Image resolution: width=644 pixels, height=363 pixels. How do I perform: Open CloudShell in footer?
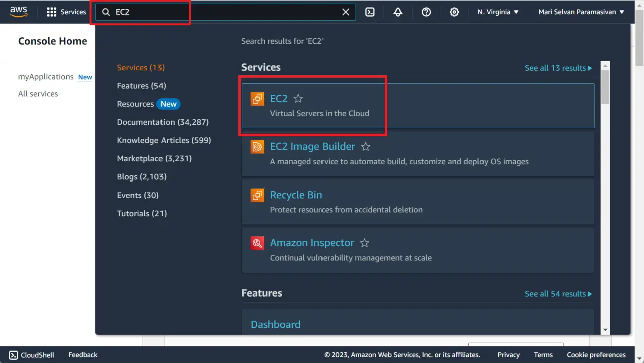tap(32, 355)
